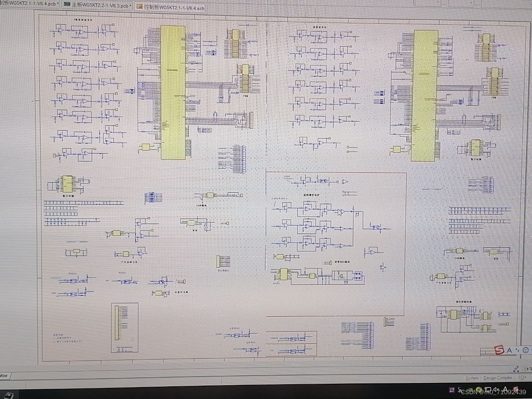
Task: Click the Editor tab at sheet bottom
Action: tap(5, 376)
